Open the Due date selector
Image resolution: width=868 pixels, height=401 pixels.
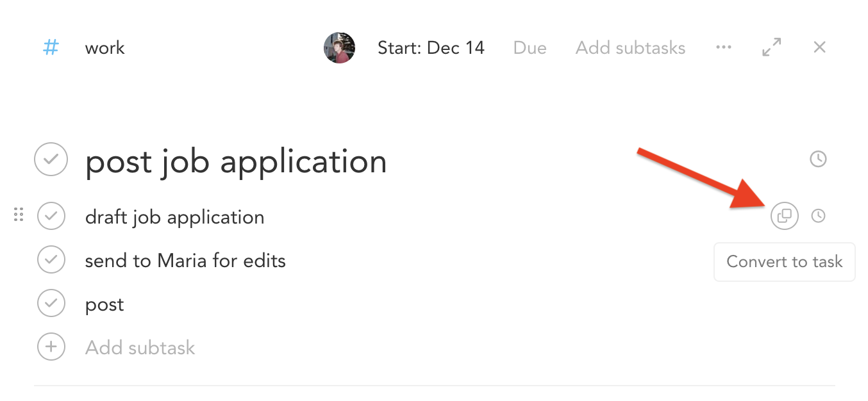pyautogui.click(x=530, y=47)
